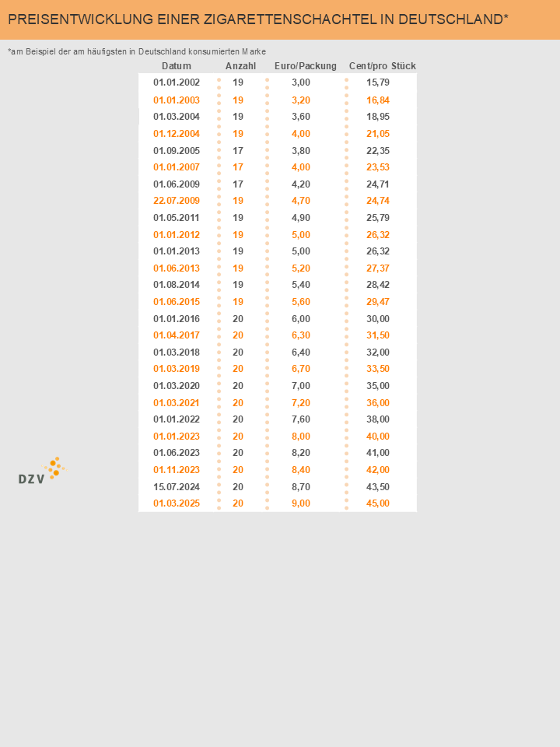Click the Preisentwicklung title text
The width and height of the screenshot is (560, 747).
click(258, 19)
